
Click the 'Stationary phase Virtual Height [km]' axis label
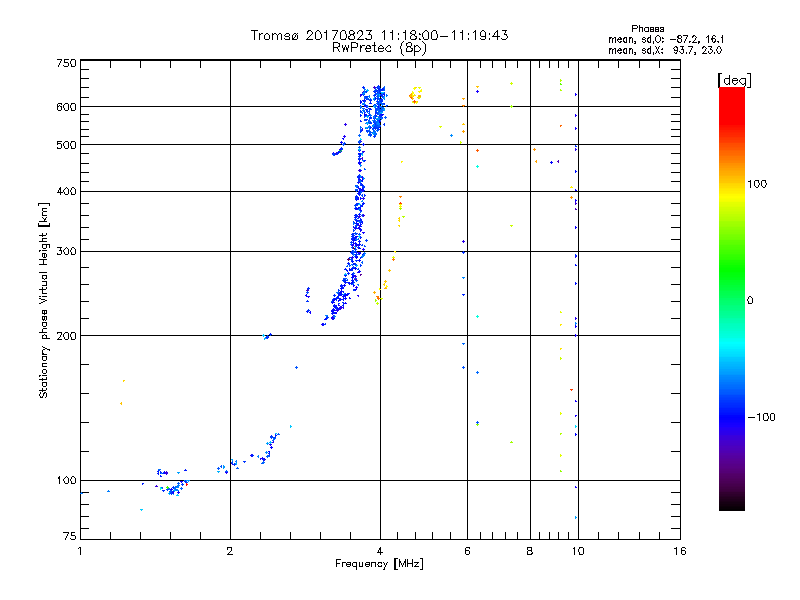pos(44,300)
